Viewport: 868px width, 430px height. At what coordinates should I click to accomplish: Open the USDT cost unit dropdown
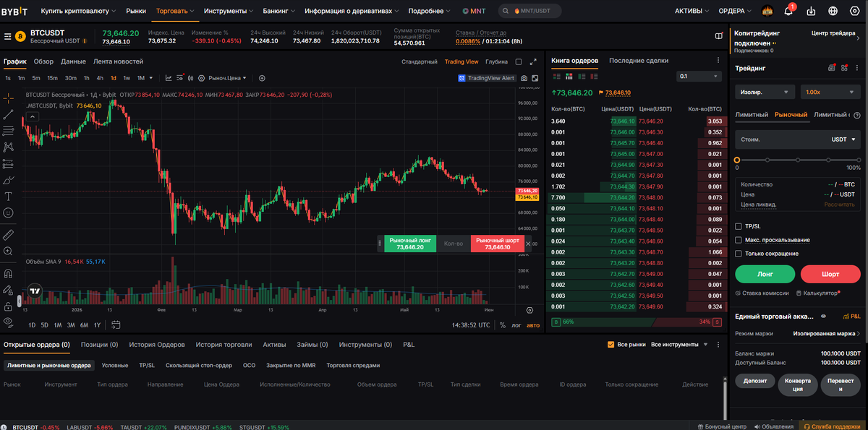tap(843, 139)
